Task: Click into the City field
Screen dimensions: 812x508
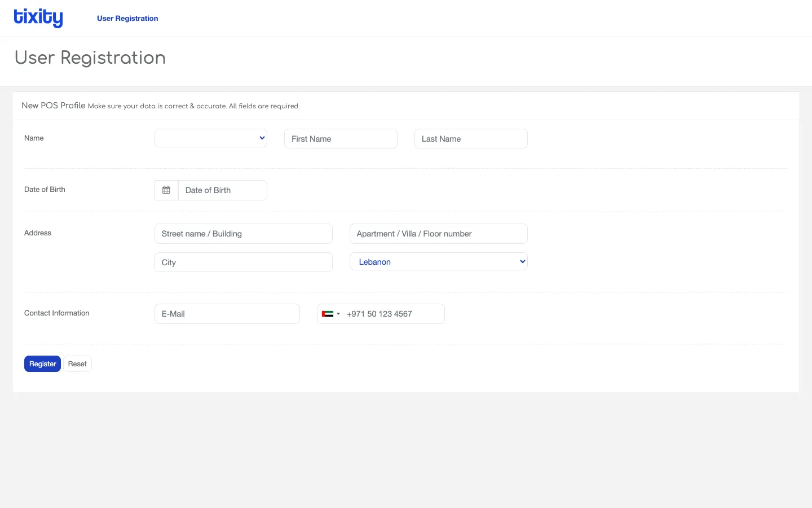Action: (244, 262)
